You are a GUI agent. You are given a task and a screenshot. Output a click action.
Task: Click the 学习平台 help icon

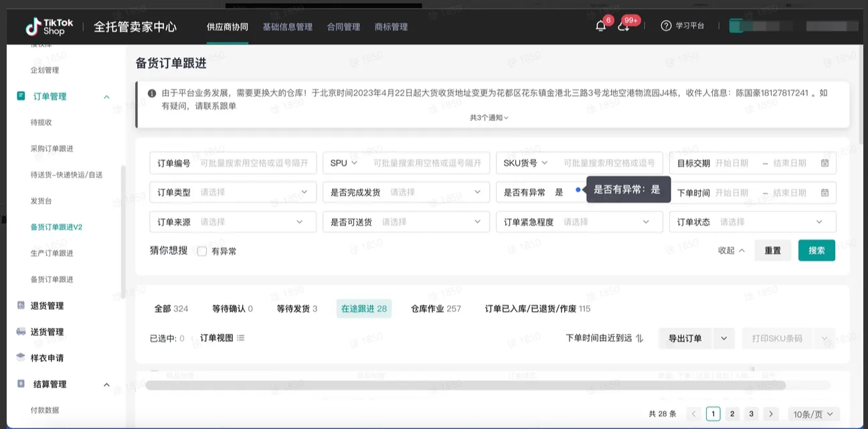click(666, 26)
